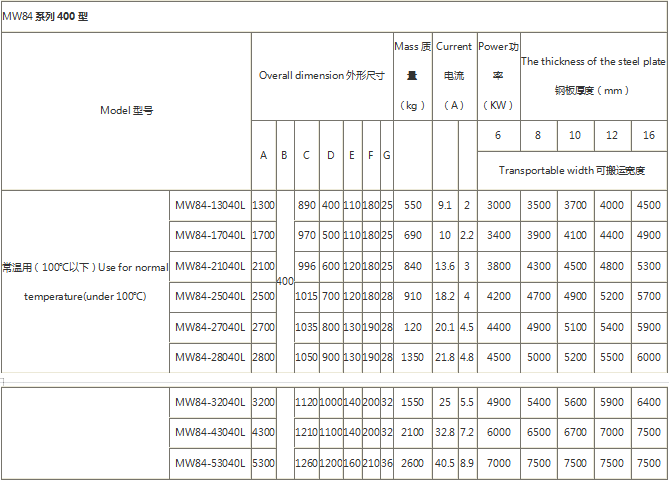
Task: Select the MW84-25040L model cell
Action: point(209,296)
